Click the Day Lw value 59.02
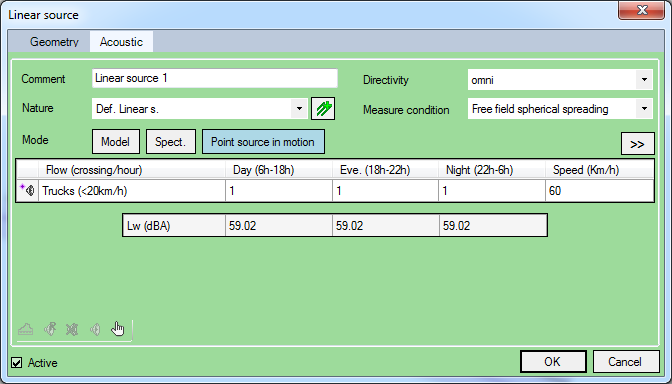The width and height of the screenshot is (672, 384). point(279,225)
